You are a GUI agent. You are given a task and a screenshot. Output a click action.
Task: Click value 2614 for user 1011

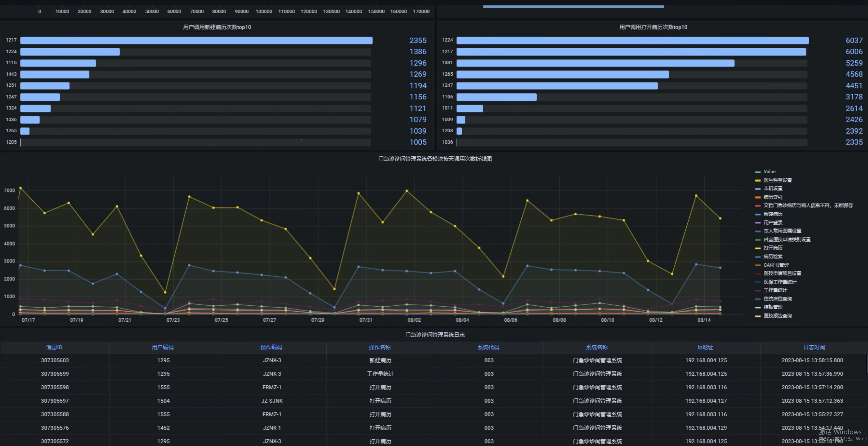point(854,108)
